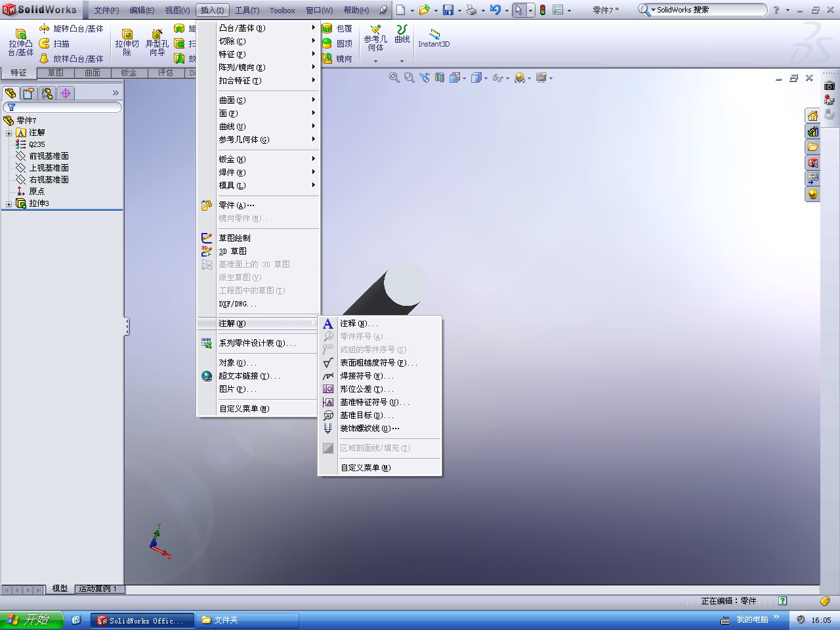Screen dimensions: 840x630
Task: Click the Open file icon
Action: [x=424, y=10]
